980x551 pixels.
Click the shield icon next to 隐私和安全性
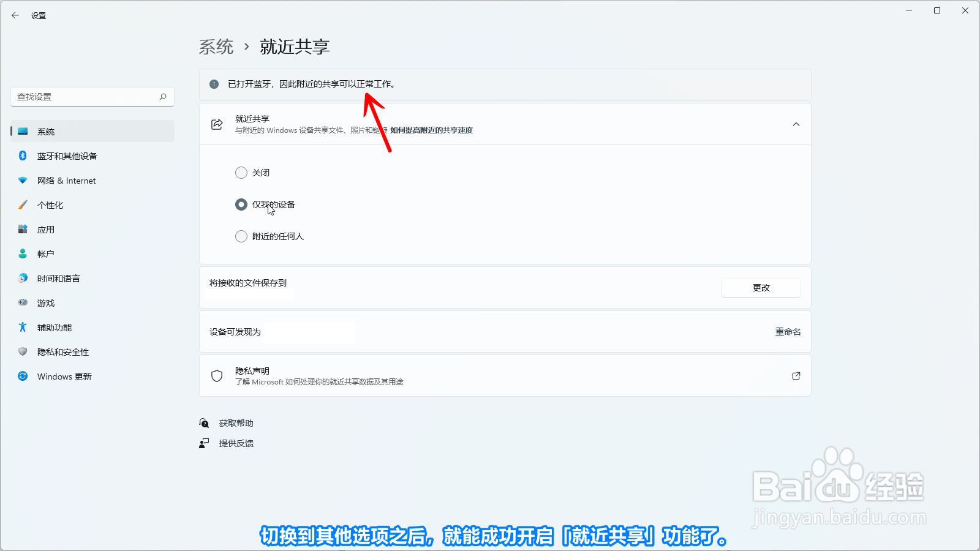[23, 351]
